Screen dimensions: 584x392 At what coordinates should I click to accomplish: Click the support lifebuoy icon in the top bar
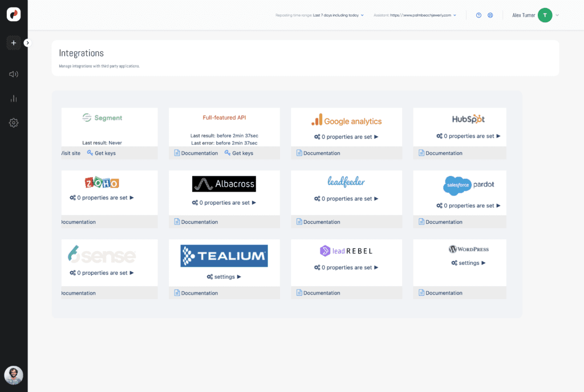click(x=490, y=15)
